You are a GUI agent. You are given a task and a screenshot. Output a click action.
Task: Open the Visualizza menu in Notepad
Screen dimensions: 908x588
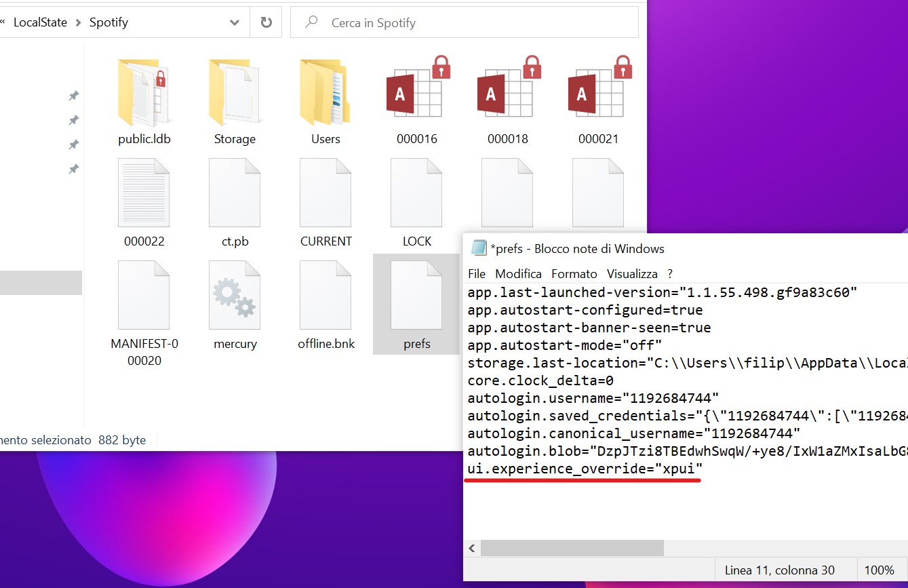(x=632, y=274)
